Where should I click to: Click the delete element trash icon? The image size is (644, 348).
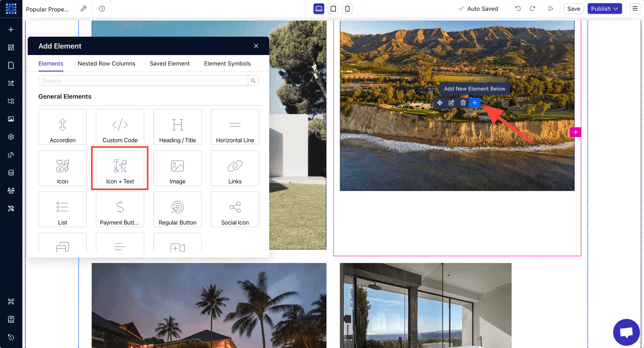pos(463,103)
